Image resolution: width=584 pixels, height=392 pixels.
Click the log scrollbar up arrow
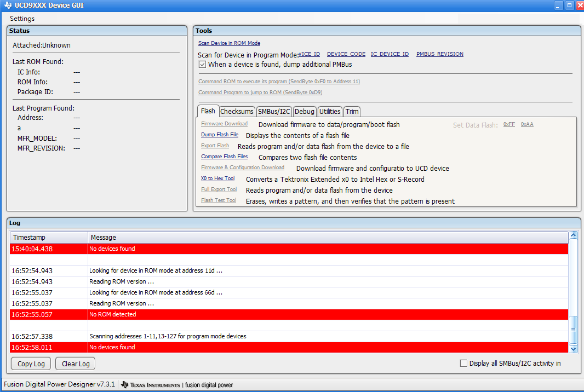click(573, 235)
